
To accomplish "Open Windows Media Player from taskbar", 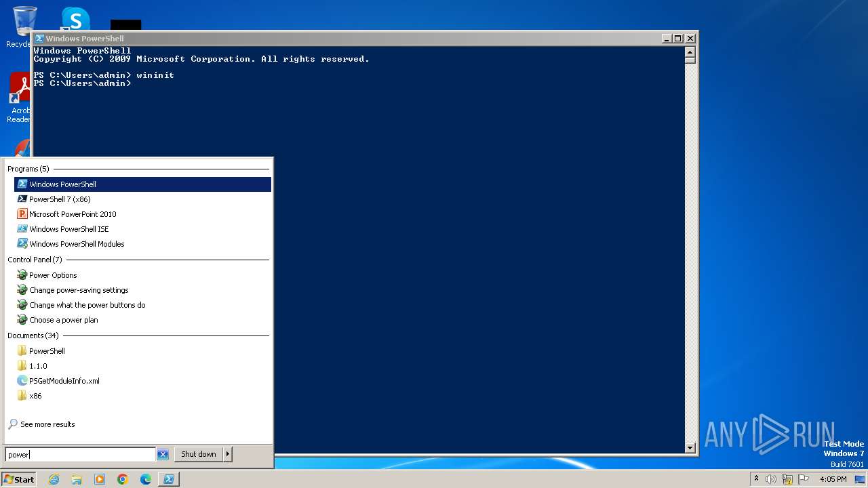I will [x=100, y=479].
